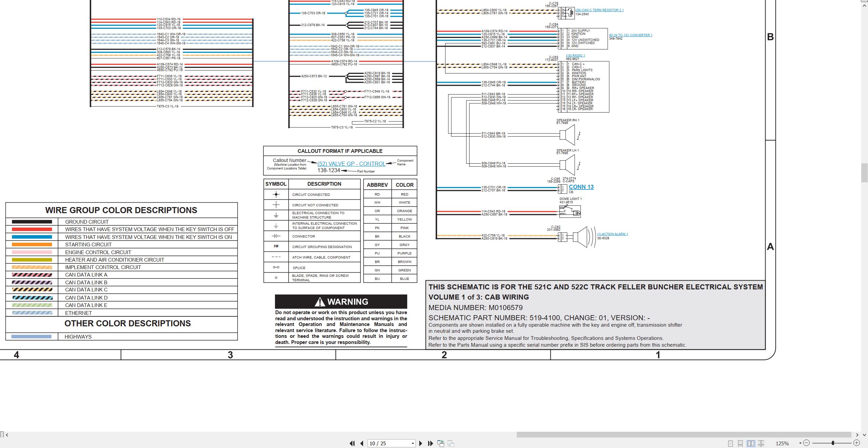This screenshot has height=448, width=868.
Task: Click the zoom slider handle
Action: click(x=833, y=443)
